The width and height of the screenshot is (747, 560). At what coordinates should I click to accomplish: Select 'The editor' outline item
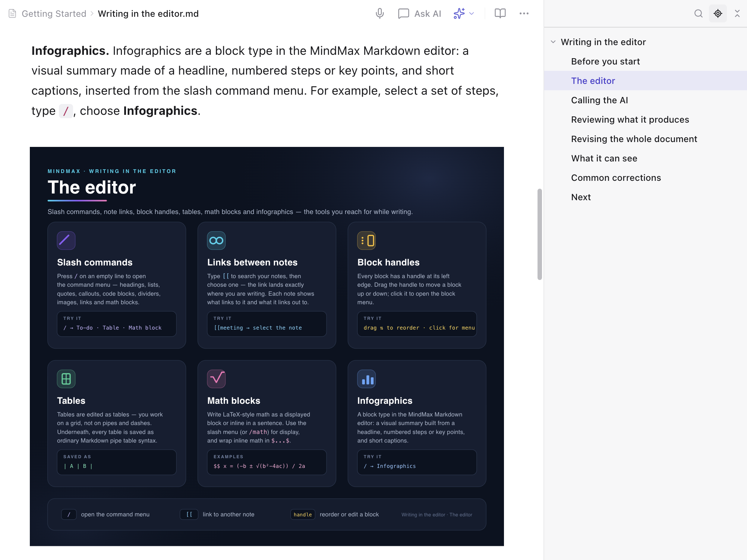click(645, 81)
